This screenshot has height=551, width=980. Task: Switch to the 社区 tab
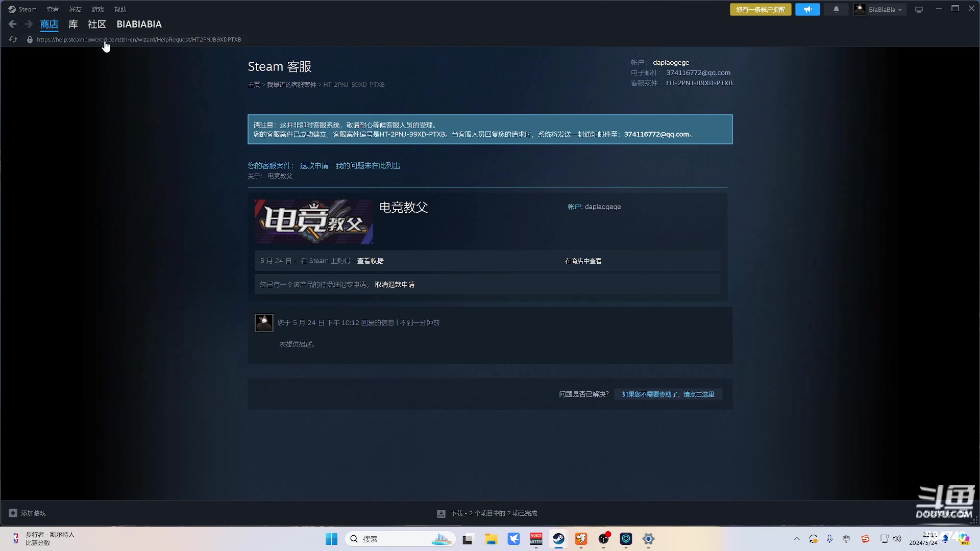coord(97,24)
